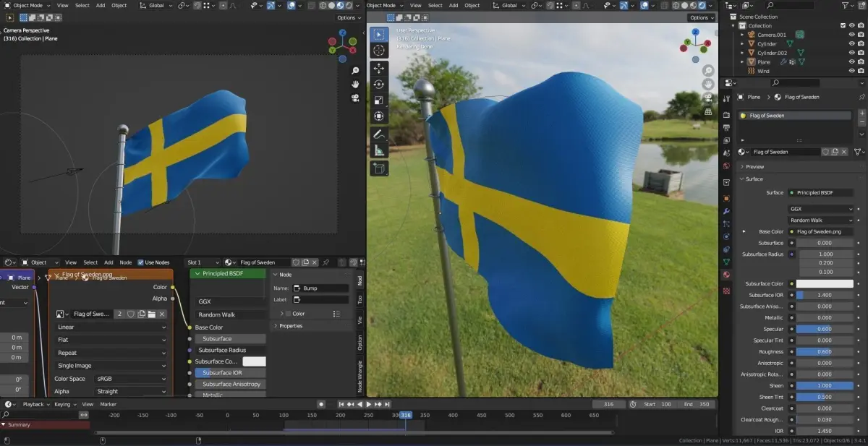
Task: Open Node menu in shader editor
Action: (126, 262)
